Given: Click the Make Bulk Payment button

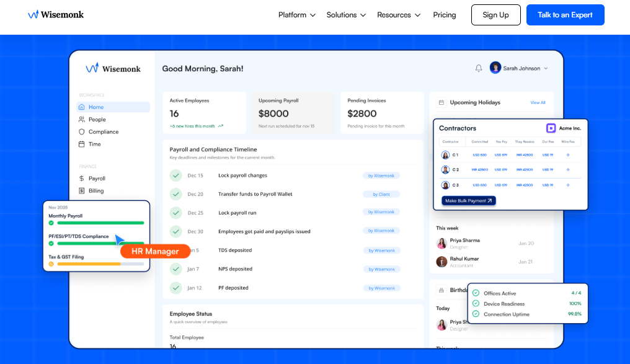Looking at the screenshot, I should (468, 200).
